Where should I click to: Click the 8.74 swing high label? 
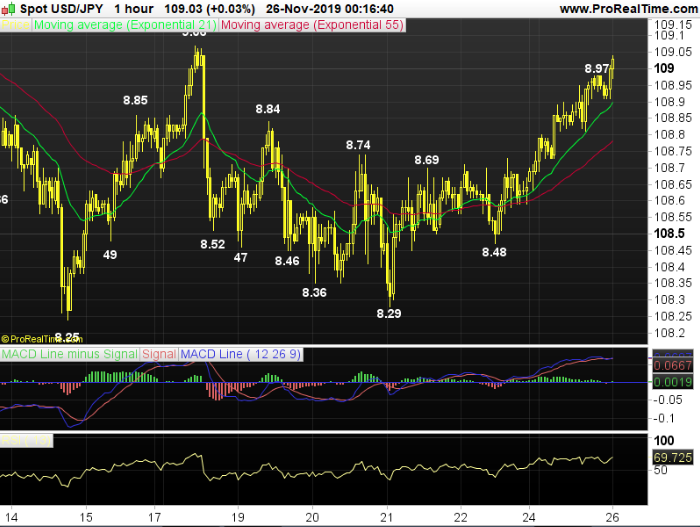(358, 145)
